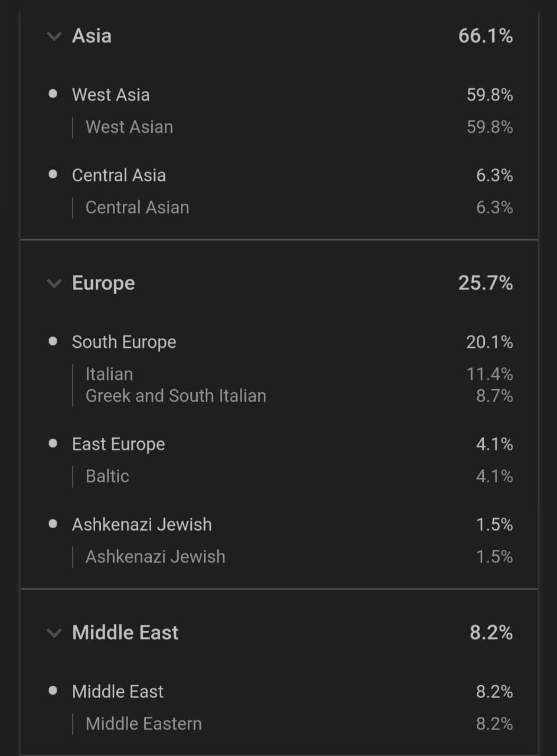Collapse the Europe section chevron
The width and height of the screenshot is (557, 756).
(x=54, y=283)
